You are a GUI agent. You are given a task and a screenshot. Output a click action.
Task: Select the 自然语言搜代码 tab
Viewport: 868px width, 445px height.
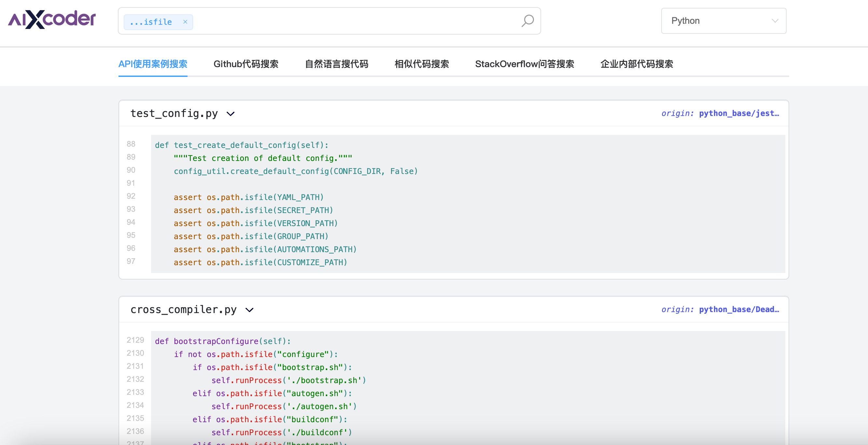point(337,65)
